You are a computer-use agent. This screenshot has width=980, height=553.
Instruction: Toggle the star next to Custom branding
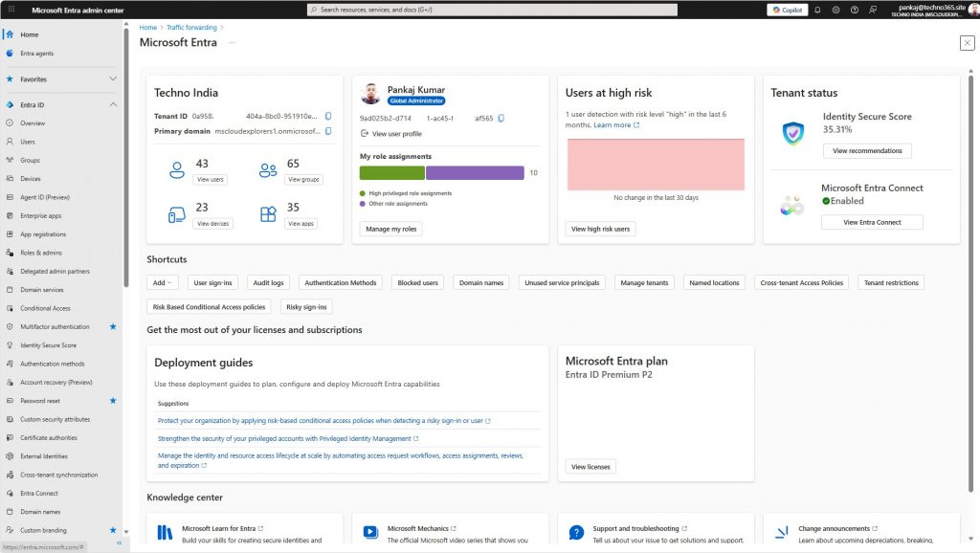point(112,530)
